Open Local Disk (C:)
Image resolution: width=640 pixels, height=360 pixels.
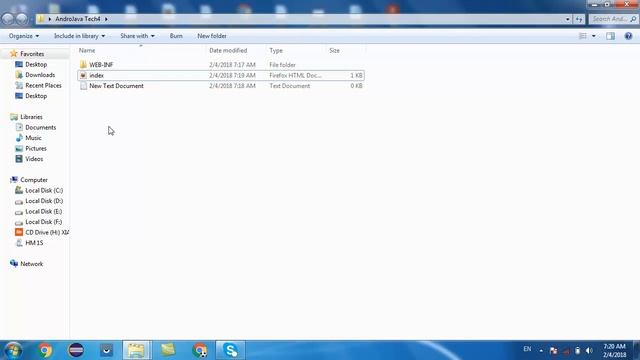[44, 190]
